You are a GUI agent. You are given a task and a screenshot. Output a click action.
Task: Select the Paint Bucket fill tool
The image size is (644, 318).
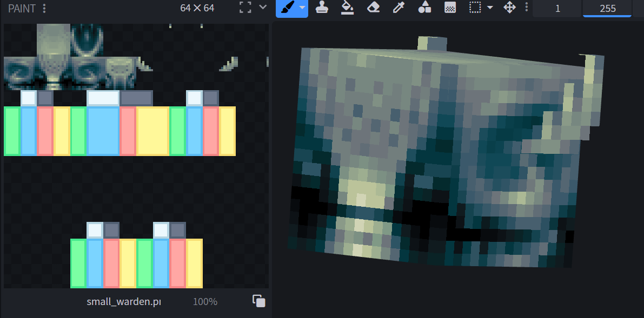click(348, 8)
